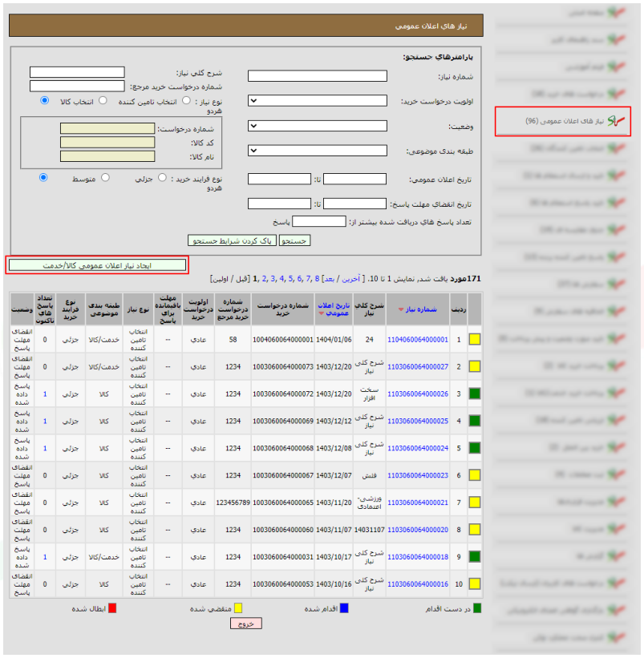
Task: Open نیاز های اعلان عمومی (96) sidebar icon
Action: click(616, 121)
